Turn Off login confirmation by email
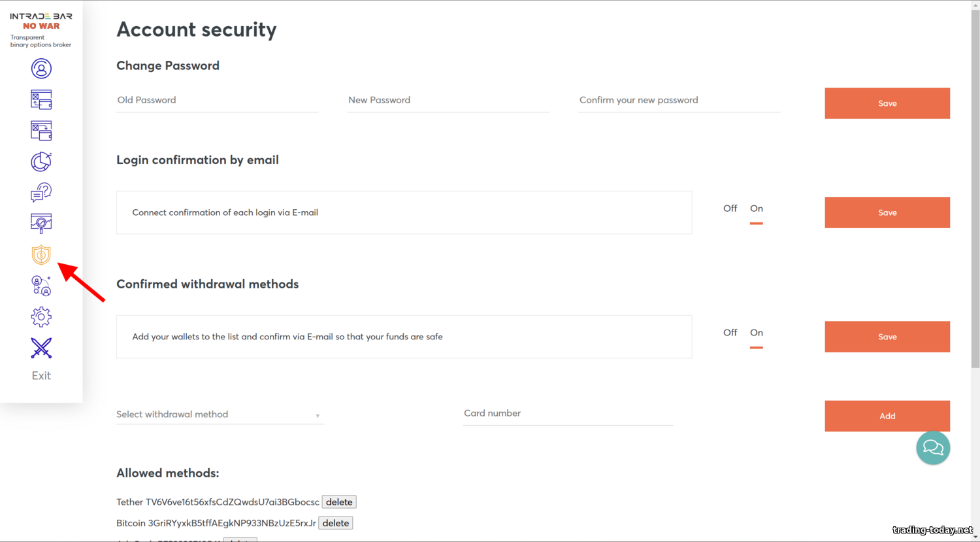This screenshot has height=542, width=980. click(730, 209)
